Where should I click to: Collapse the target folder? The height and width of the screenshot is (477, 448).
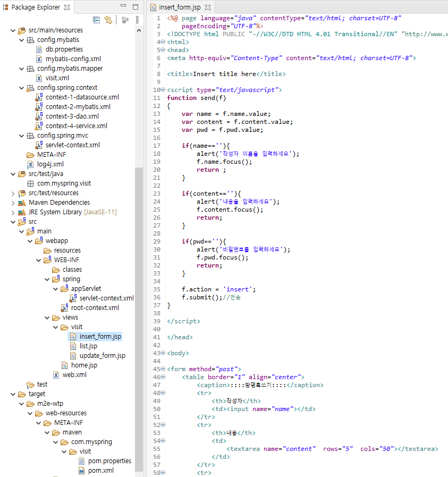pyautogui.click(x=13, y=394)
